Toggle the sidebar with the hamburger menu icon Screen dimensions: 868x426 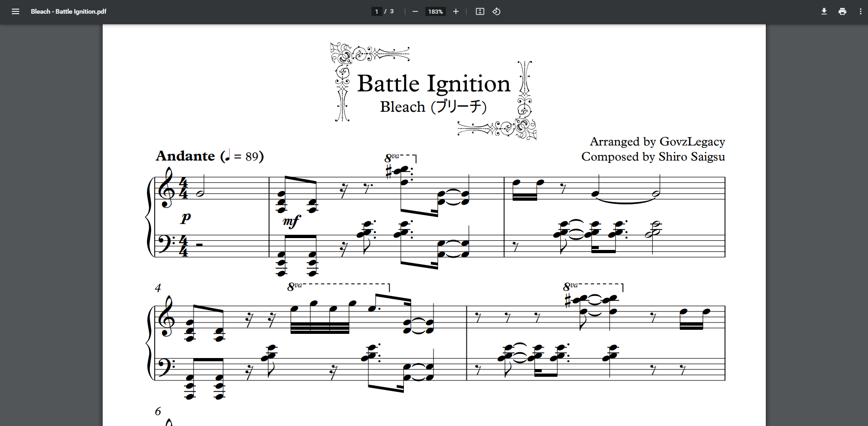point(16,11)
